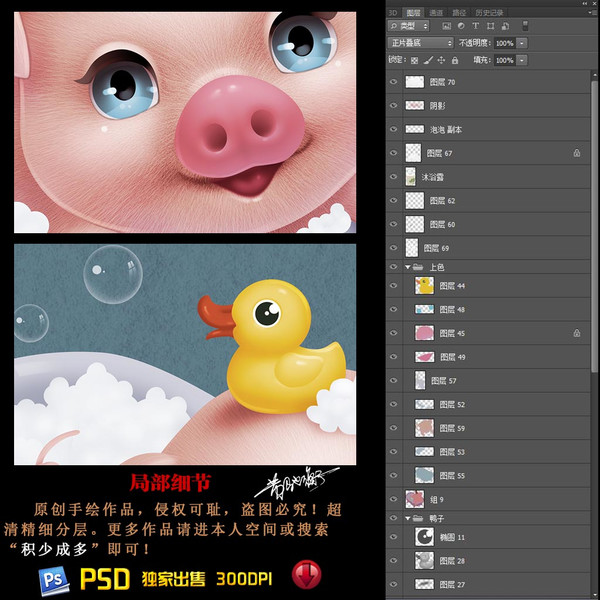Click the lock position move icon
Viewport: 600px width, 600px height.
tap(441, 60)
